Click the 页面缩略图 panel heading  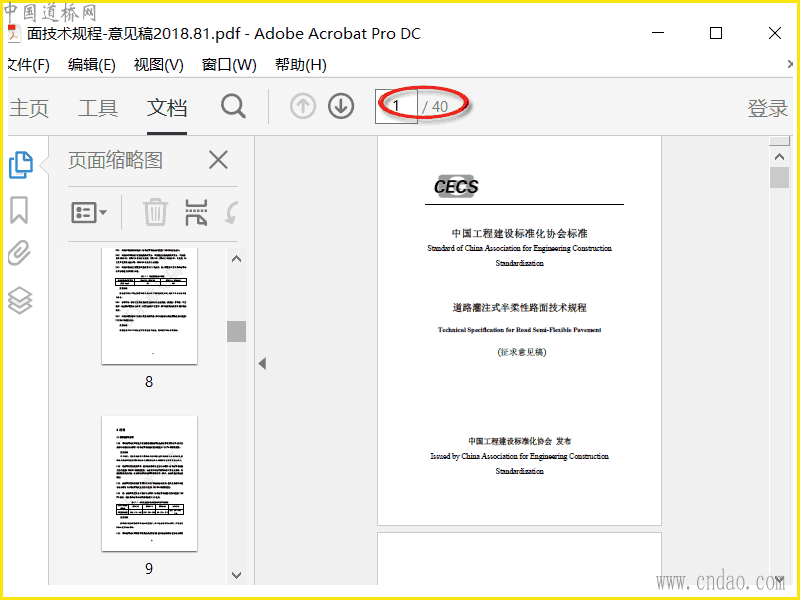pos(115,161)
